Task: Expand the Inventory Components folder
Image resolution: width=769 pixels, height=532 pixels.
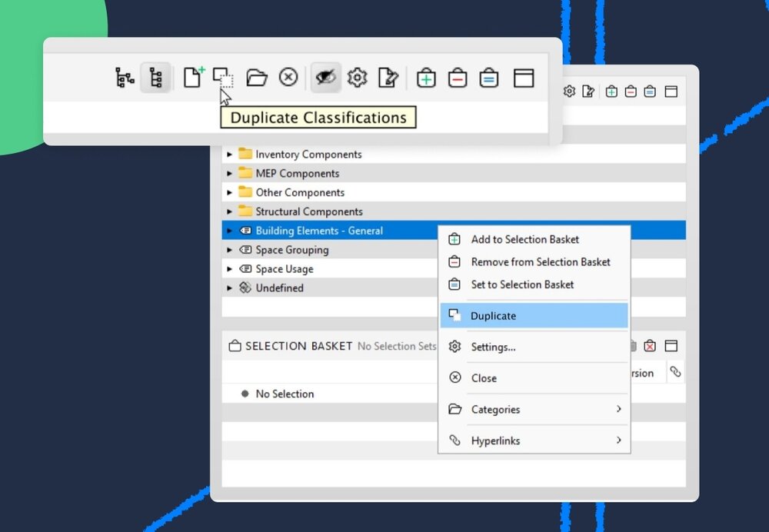Action: click(x=229, y=155)
